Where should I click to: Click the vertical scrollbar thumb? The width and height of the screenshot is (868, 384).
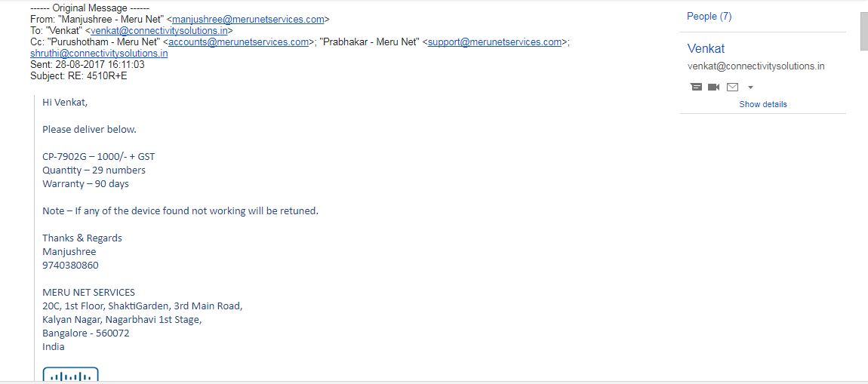point(863,30)
